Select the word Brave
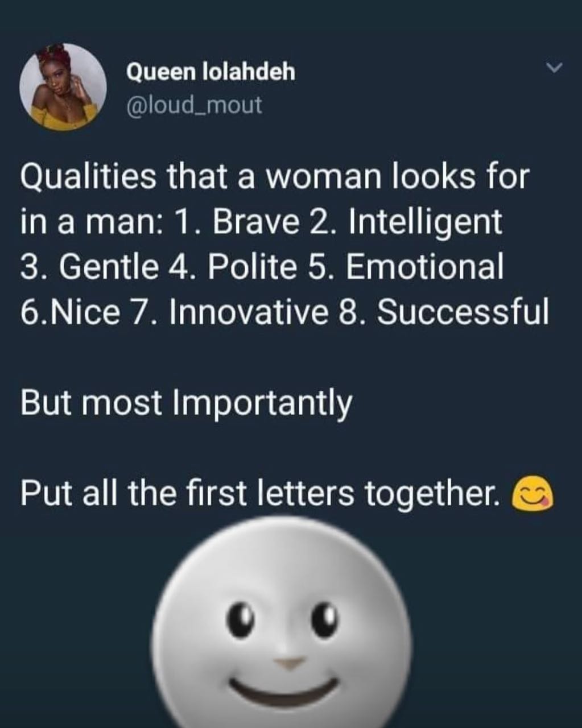582x728 pixels. click(x=255, y=222)
